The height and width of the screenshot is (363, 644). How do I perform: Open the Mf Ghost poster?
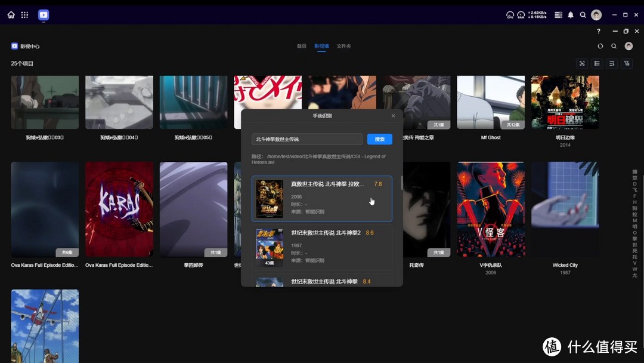pos(491,102)
